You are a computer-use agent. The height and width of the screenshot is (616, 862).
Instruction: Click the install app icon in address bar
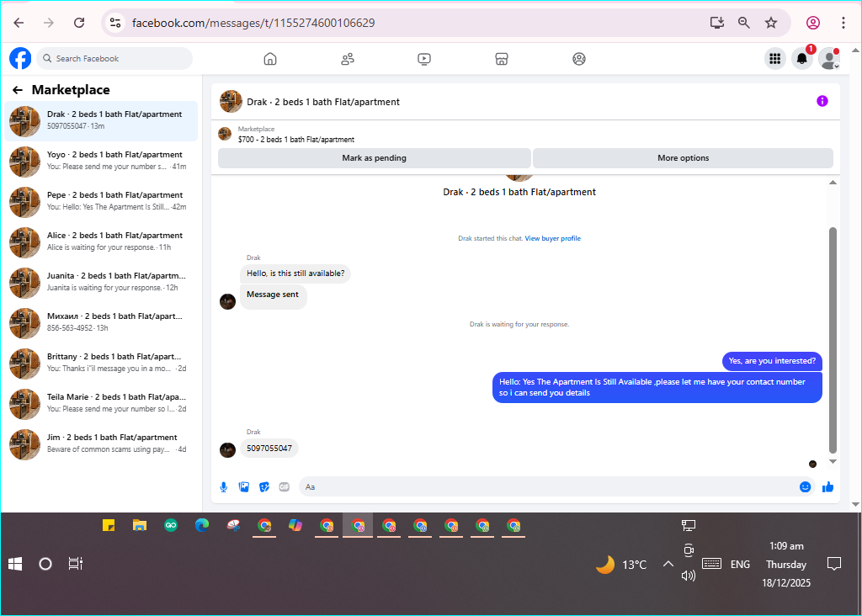[x=717, y=23]
